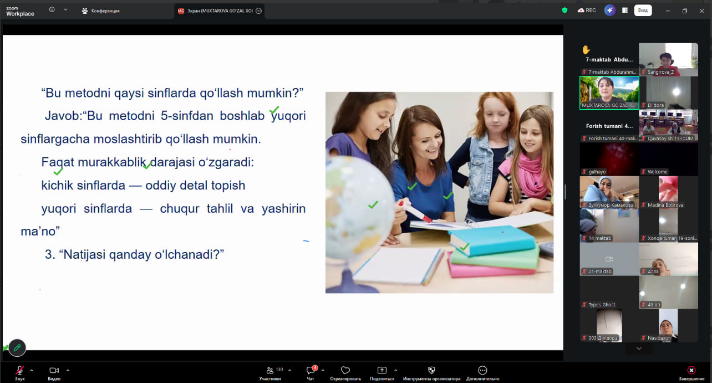Click the students photo in slide
Image resolution: width=712 pixels, height=383 pixels.
[x=439, y=193]
